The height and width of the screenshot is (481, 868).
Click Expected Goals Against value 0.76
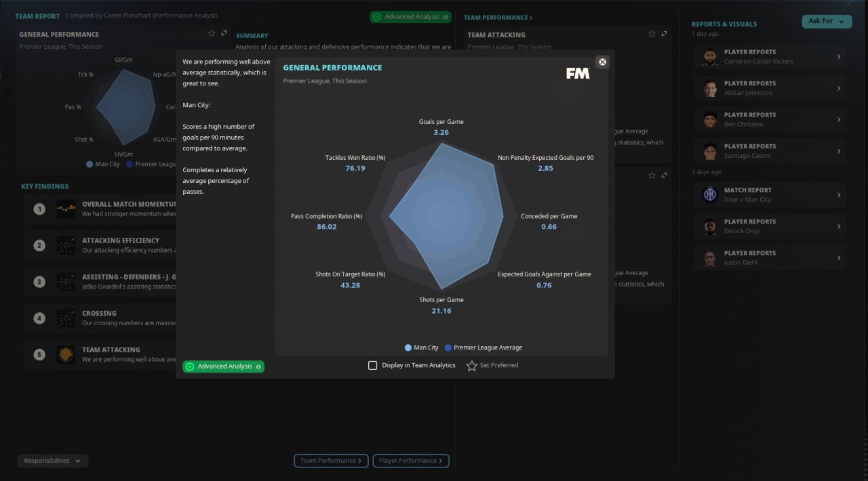[544, 285]
